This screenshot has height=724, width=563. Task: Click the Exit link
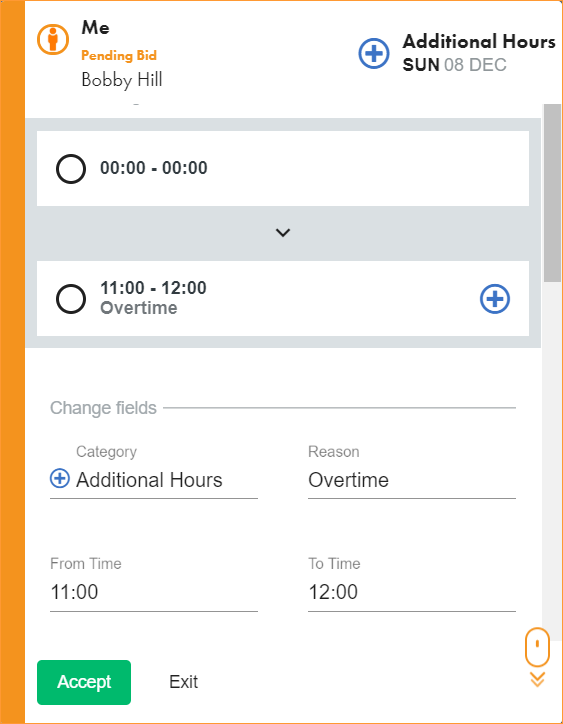183,682
